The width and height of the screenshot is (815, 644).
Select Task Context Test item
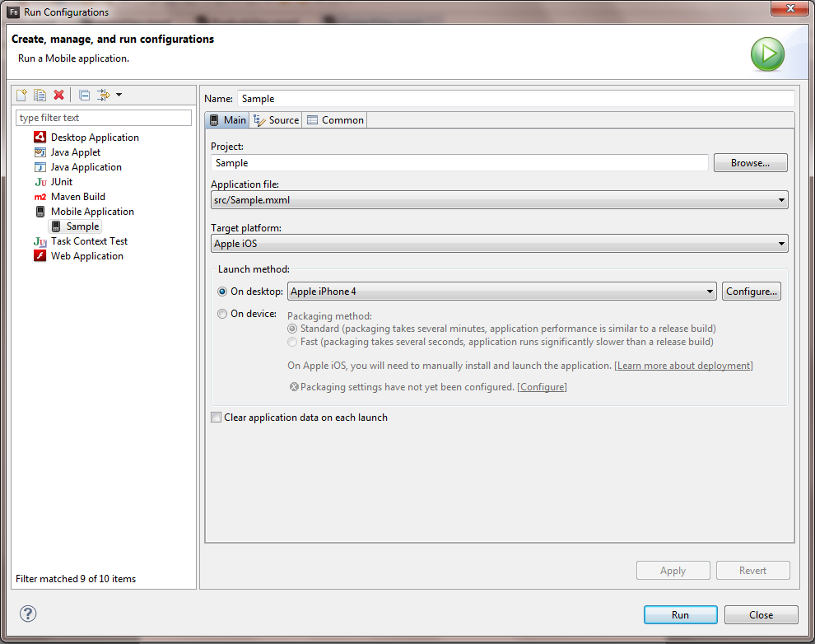point(89,241)
